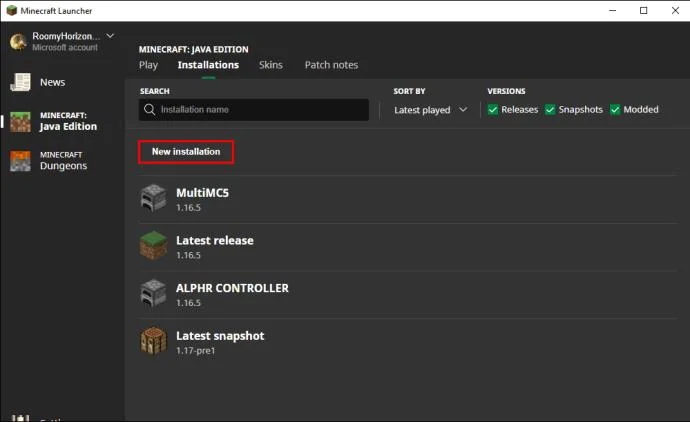Open the Patch notes tab

tap(331, 65)
